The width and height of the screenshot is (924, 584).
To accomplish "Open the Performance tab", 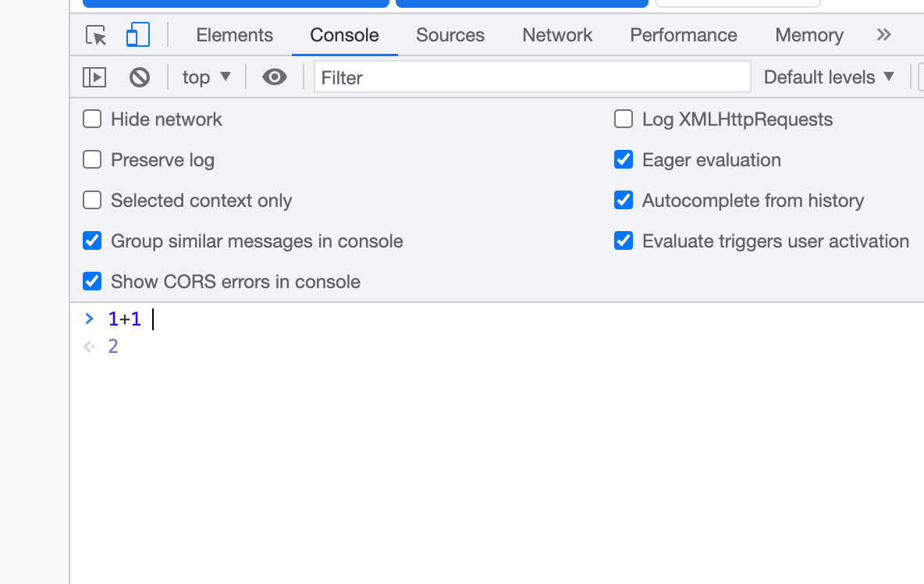I will coord(684,35).
